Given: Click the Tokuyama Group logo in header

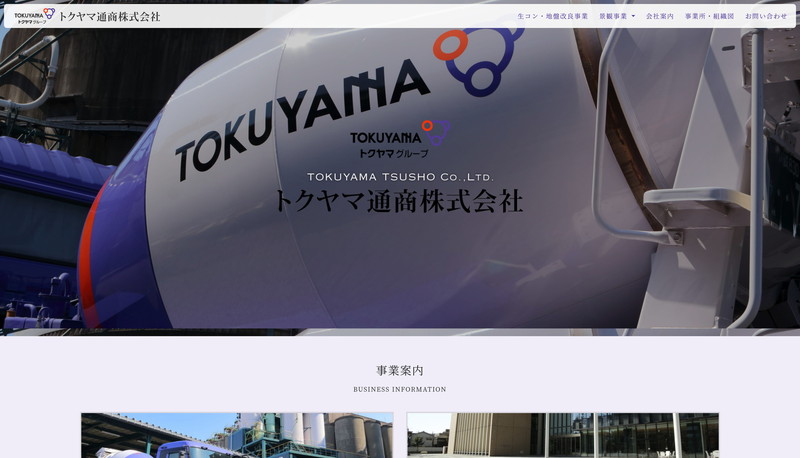Looking at the screenshot, I should 34,16.
